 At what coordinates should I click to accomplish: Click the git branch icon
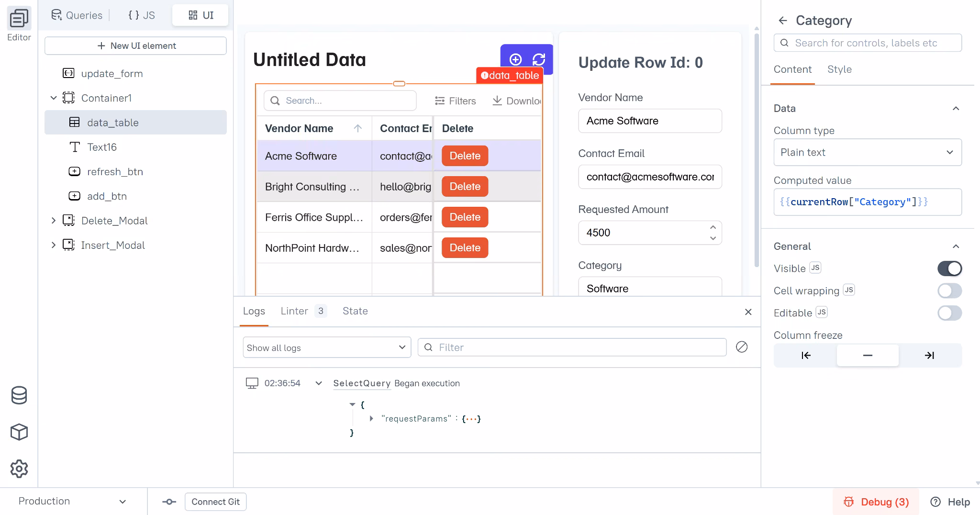pos(169,502)
